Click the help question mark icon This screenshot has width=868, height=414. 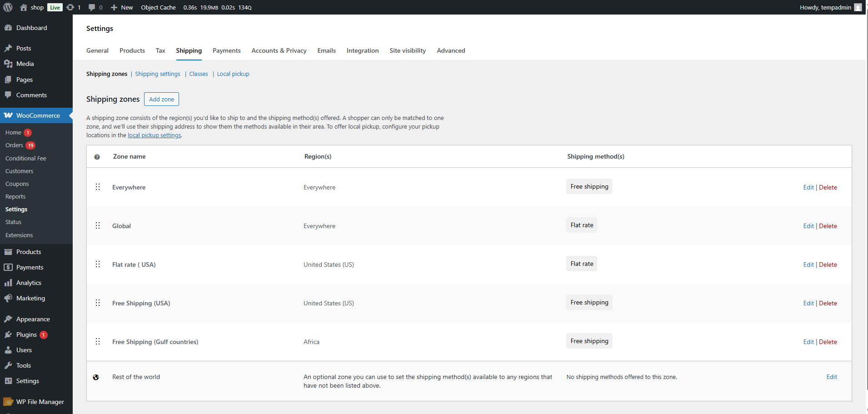[97, 157]
